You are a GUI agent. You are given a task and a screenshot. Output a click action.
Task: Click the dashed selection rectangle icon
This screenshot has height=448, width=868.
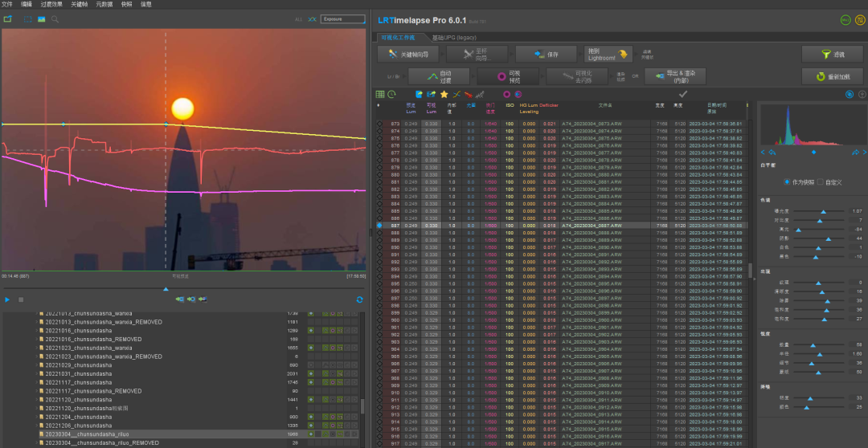27,18
